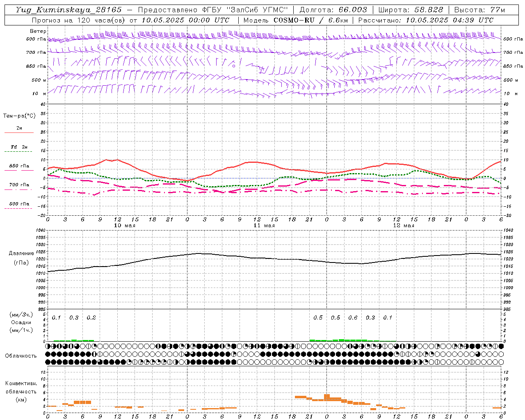Click the Td 2м legend entry
Viewport: 525px width, 420px height.
(19, 147)
